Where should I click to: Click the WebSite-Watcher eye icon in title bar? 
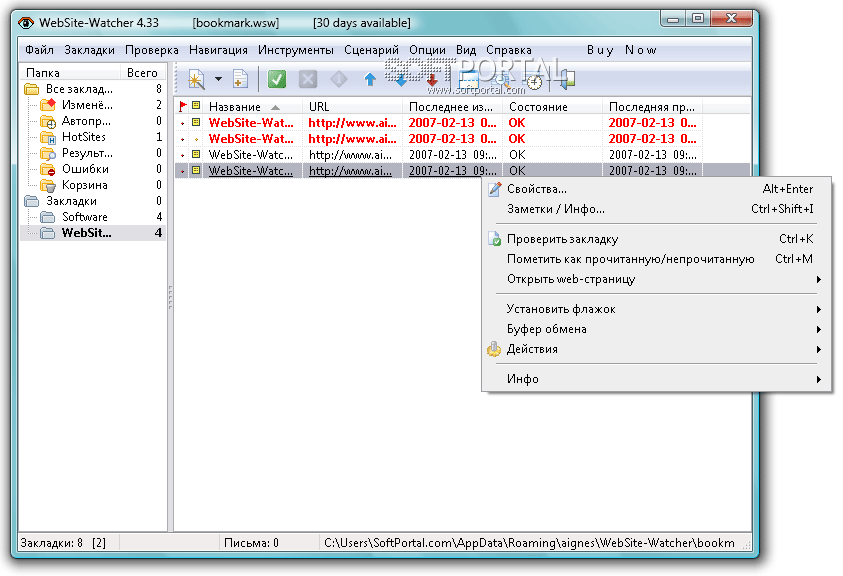(x=26, y=23)
